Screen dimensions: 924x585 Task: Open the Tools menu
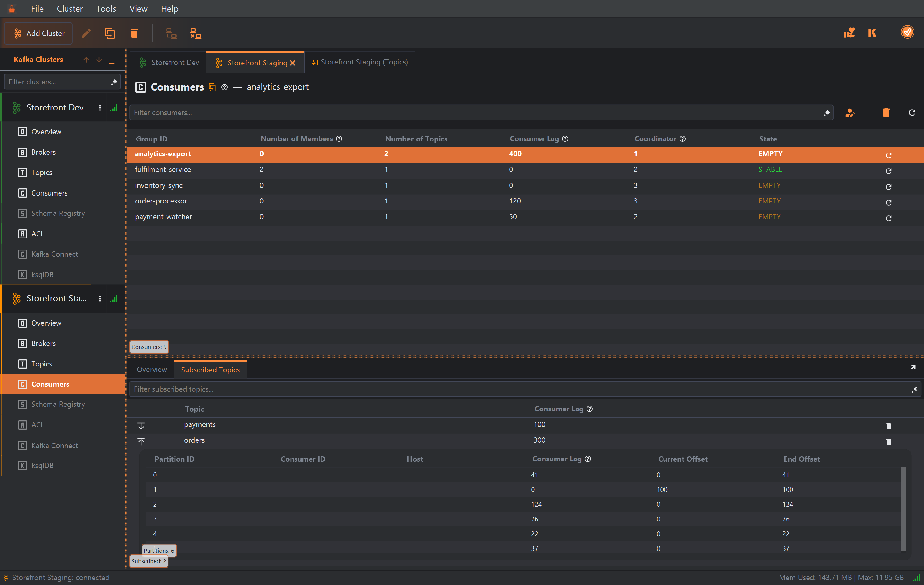point(106,9)
